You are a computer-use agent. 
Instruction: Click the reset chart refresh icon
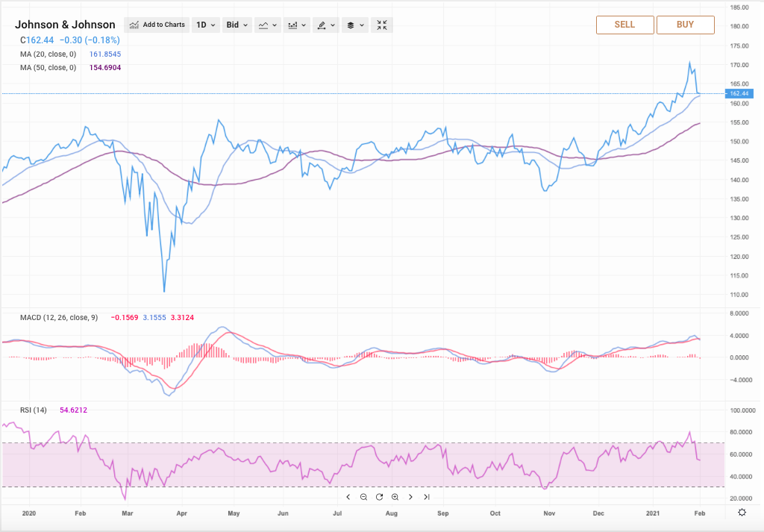[379, 497]
